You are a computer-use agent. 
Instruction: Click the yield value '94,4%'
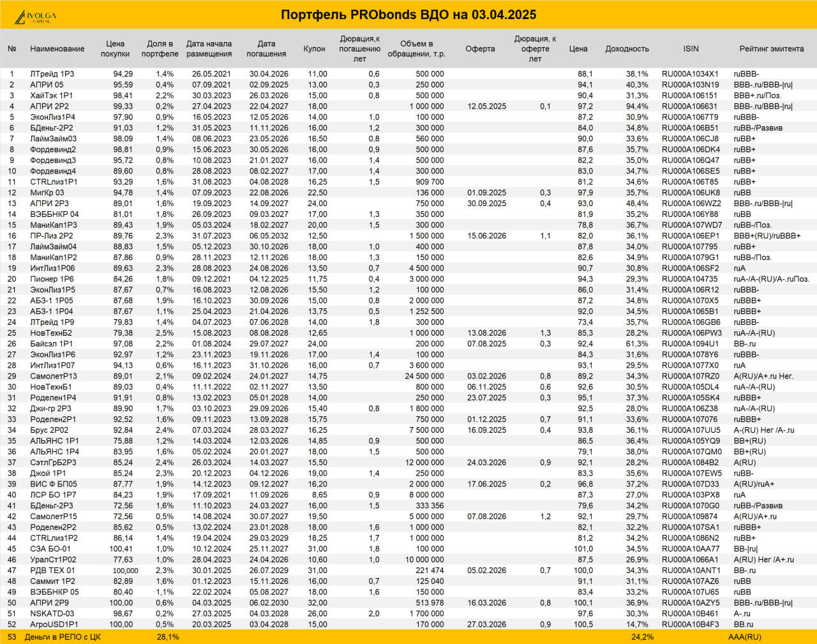(637, 107)
